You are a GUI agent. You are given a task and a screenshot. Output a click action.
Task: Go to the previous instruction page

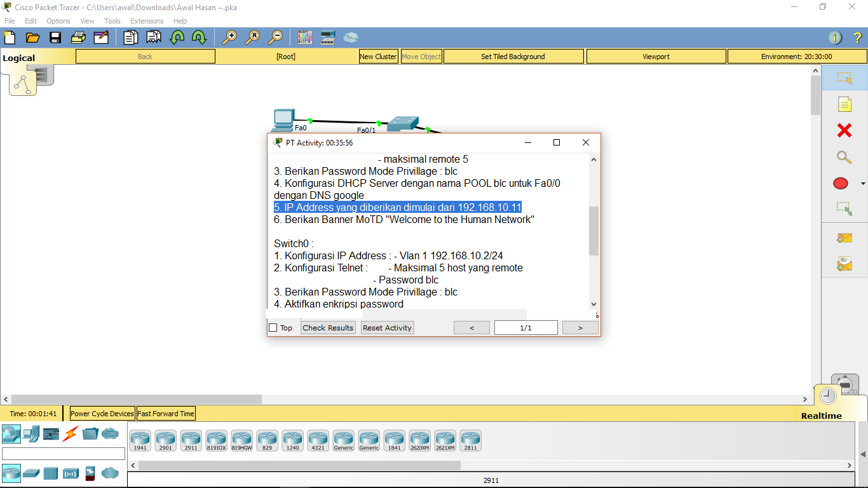click(471, 328)
